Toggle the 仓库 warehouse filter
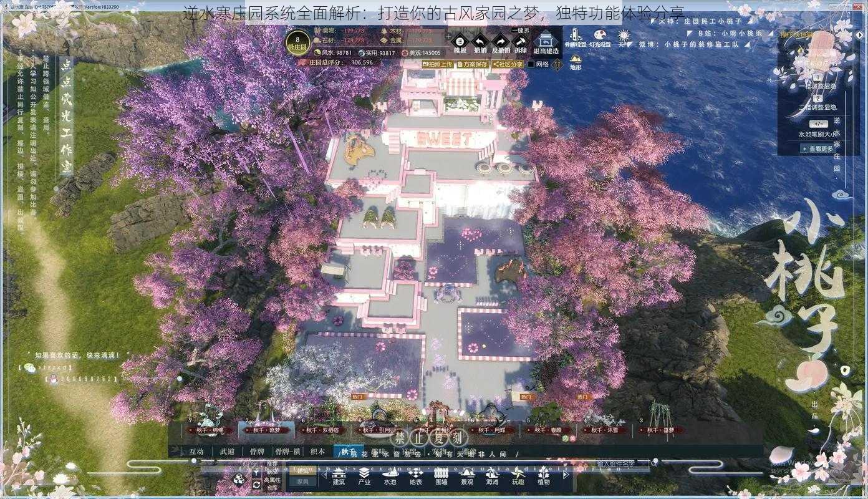The height and width of the screenshot is (499, 868). pos(272,488)
